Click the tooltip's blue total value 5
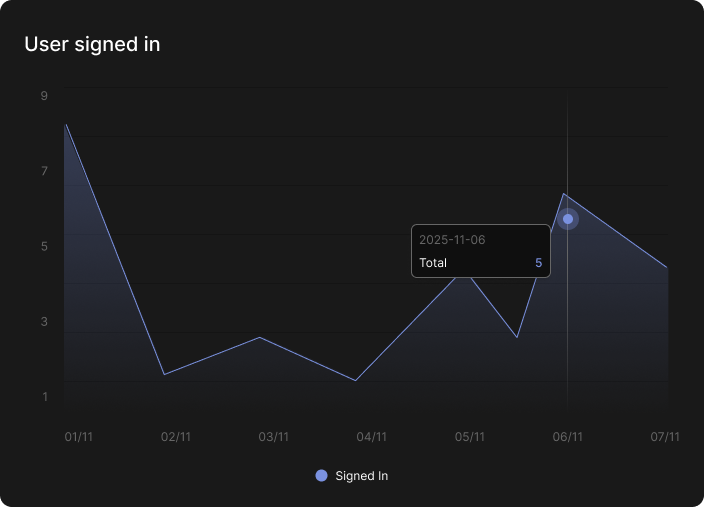The image size is (704, 507). (x=538, y=263)
